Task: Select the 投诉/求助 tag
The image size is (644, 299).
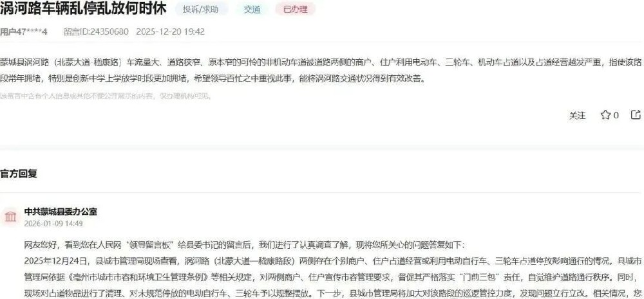Action: (201, 10)
